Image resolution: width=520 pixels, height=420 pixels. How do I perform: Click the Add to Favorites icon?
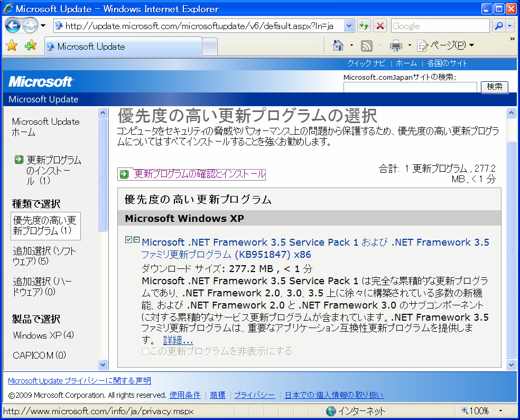tap(31, 46)
